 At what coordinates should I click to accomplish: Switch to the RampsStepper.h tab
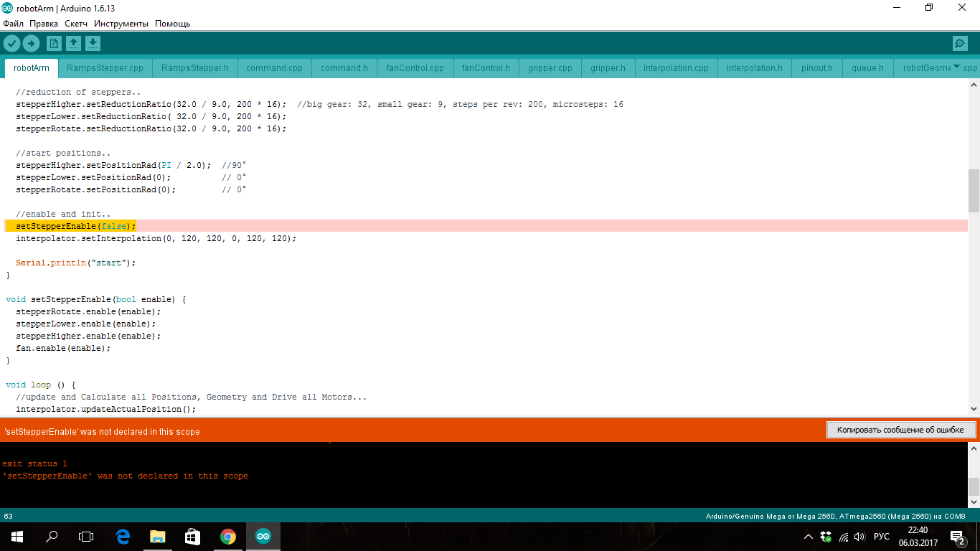tap(195, 68)
